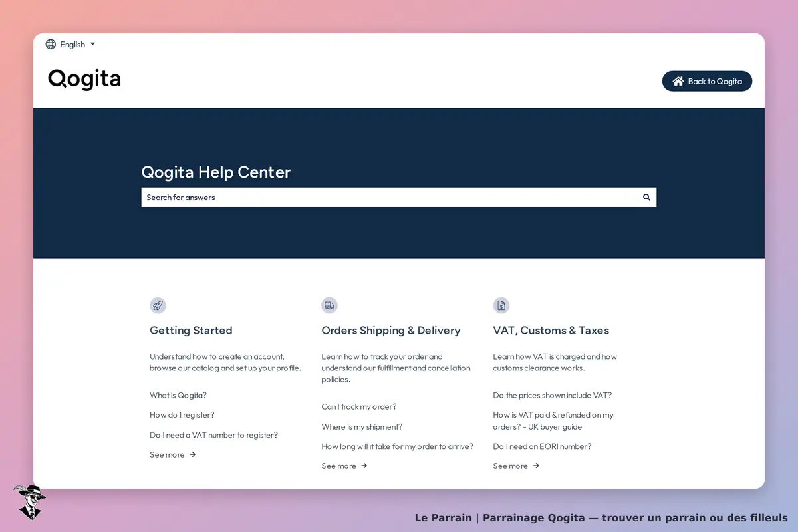This screenshot has width=798, height=532.
Task: Click the Qogita Help Center title
Action: pyautogui.click(x=216, y=172)
